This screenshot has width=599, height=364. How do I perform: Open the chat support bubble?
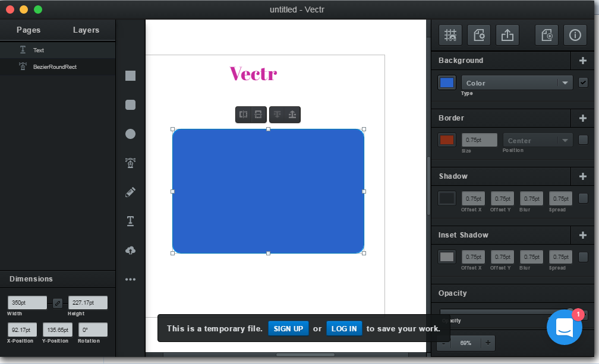[x=565, y=327]
